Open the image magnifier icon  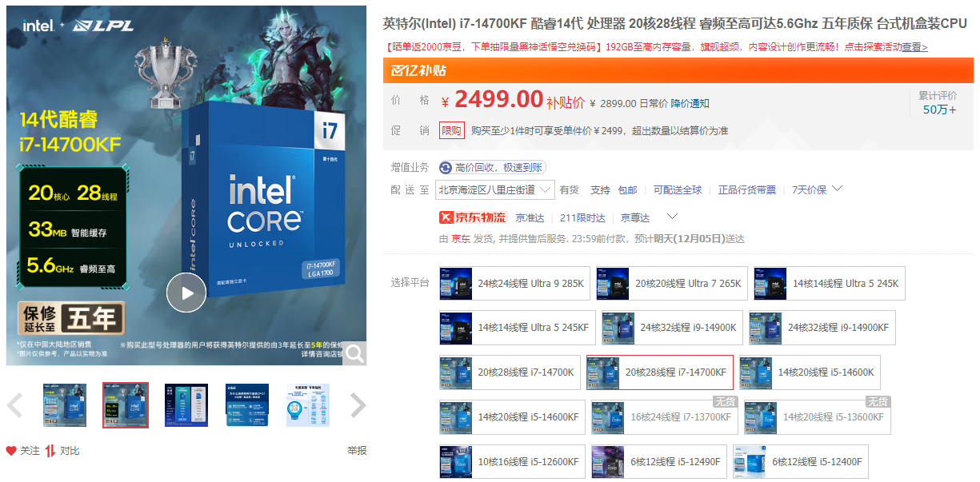click(354, 353)
